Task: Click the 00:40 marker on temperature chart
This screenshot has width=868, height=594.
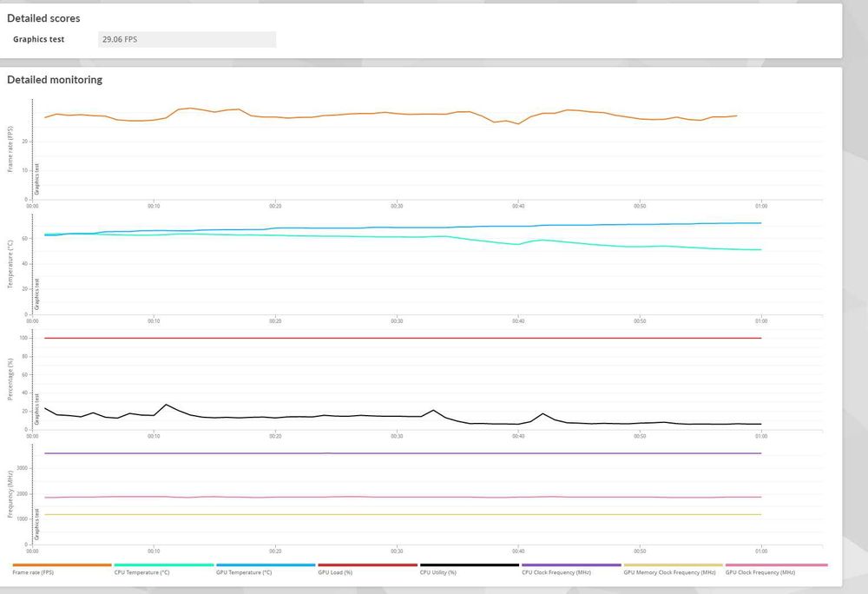Action: [x=518, y=321]
